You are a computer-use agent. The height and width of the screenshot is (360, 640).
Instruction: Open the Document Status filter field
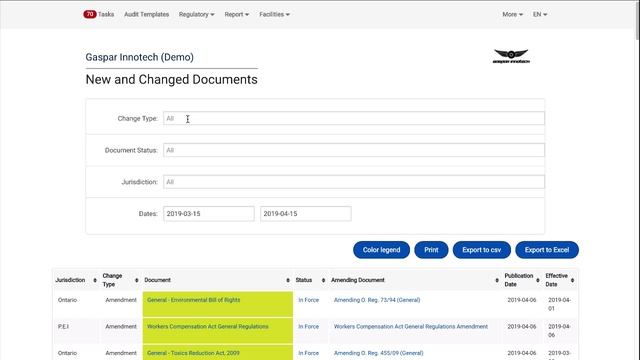click(353, 150)
